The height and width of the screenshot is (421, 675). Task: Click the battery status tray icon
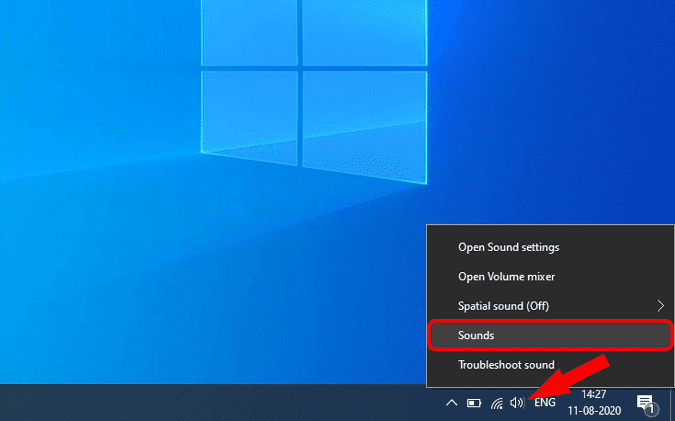tap(474, 403)
